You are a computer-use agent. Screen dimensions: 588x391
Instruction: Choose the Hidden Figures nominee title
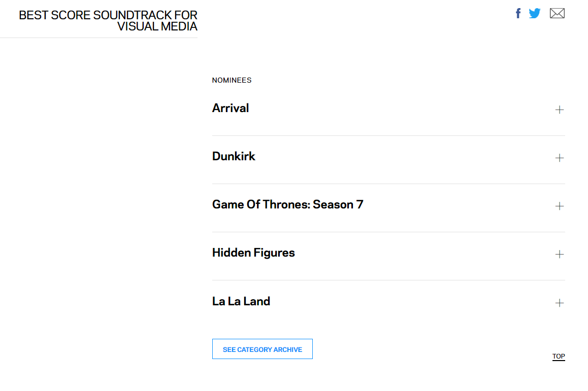[x=253, y=253]
